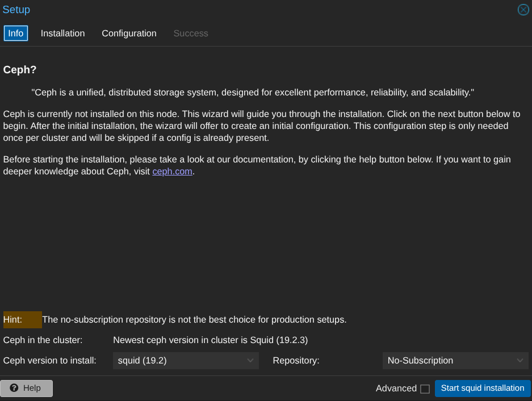Switch to the Info tab
Viewport: 532px width, 401px height.
click(x=16, y=34)
